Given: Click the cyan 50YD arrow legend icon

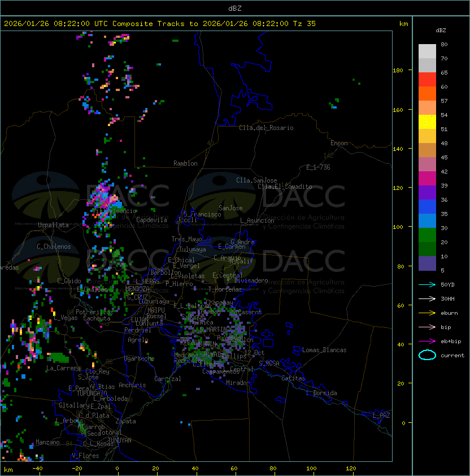Looking at the screenshot, I should (x=427, y=285).
